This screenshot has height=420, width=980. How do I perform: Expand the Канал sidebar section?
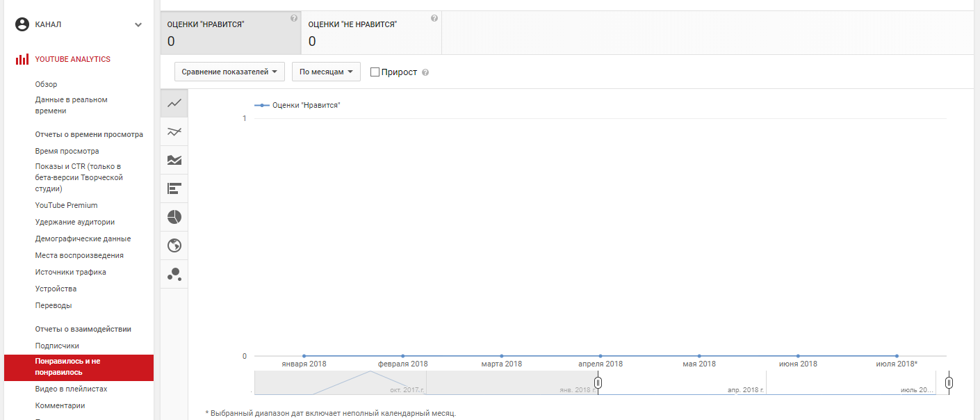138,24
